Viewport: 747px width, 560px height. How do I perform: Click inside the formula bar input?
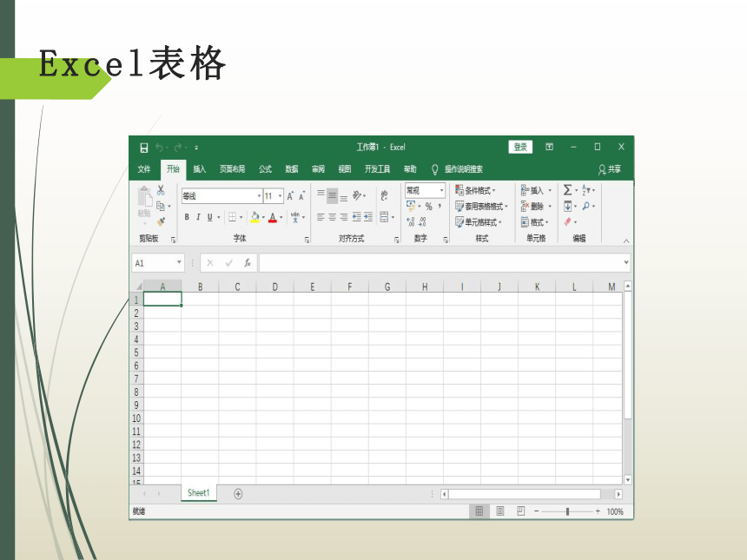440,262
